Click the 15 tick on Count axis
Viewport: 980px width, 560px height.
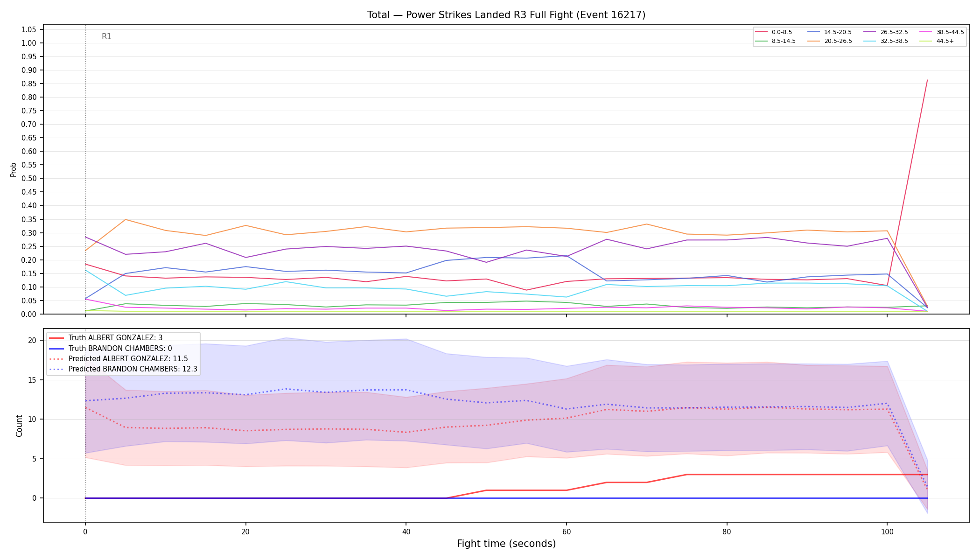[x=32, y=380]
